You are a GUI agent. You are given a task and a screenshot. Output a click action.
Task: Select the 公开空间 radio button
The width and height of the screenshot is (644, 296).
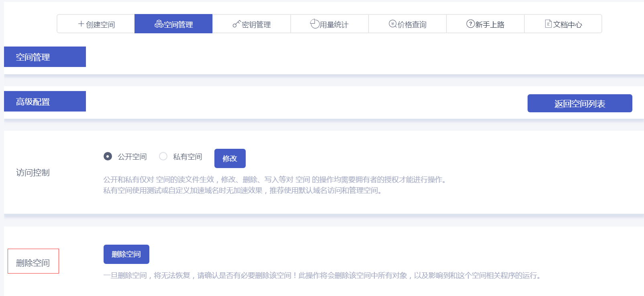108,156
